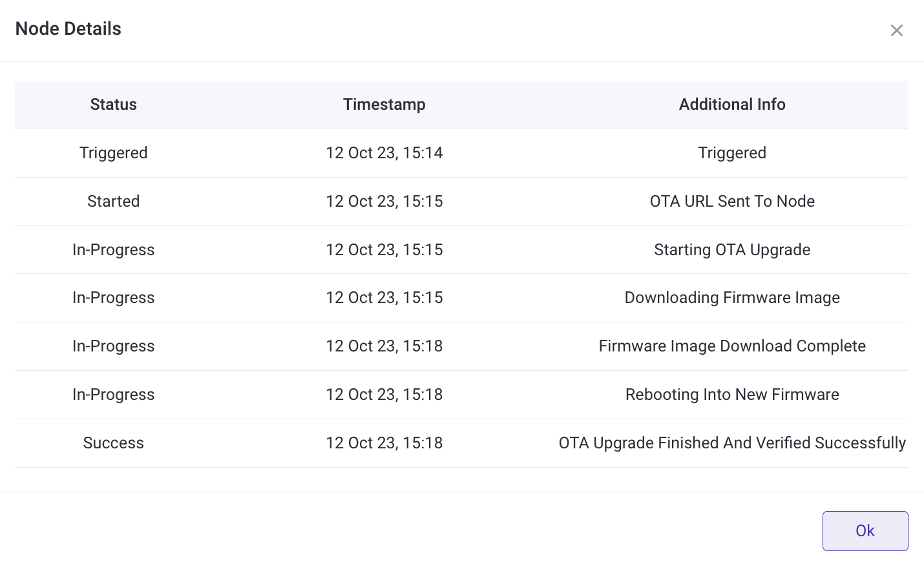Screen dimensions: 924x564
Task: Click In-Progress status beside Downloading Firmware Image
Action: pyautogui.click(x=114, y=298)
